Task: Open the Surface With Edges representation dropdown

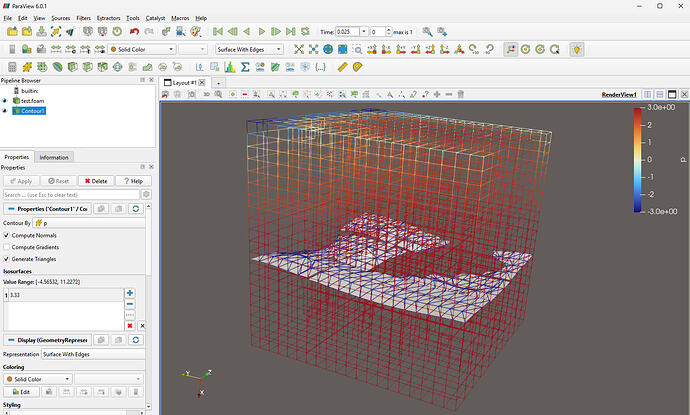Action: (252, 49)
